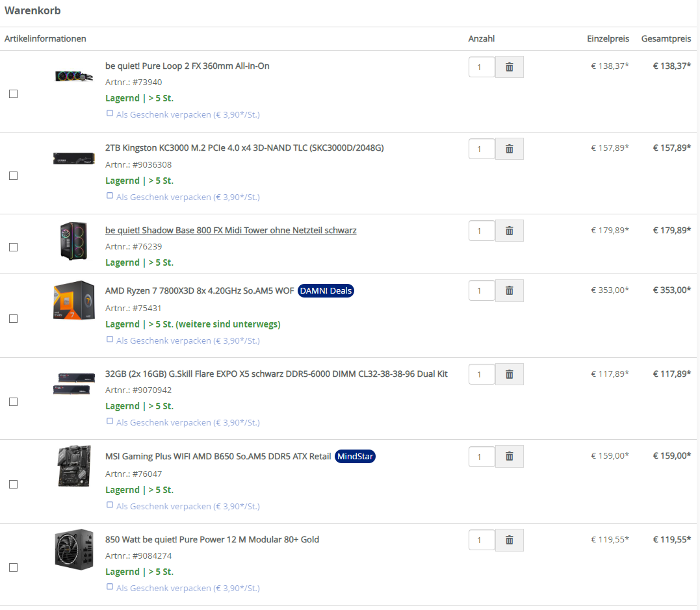Enable gift wrapping for MSI Gaming Plus WIFI

pyautogui.click(x=110, y=505)
